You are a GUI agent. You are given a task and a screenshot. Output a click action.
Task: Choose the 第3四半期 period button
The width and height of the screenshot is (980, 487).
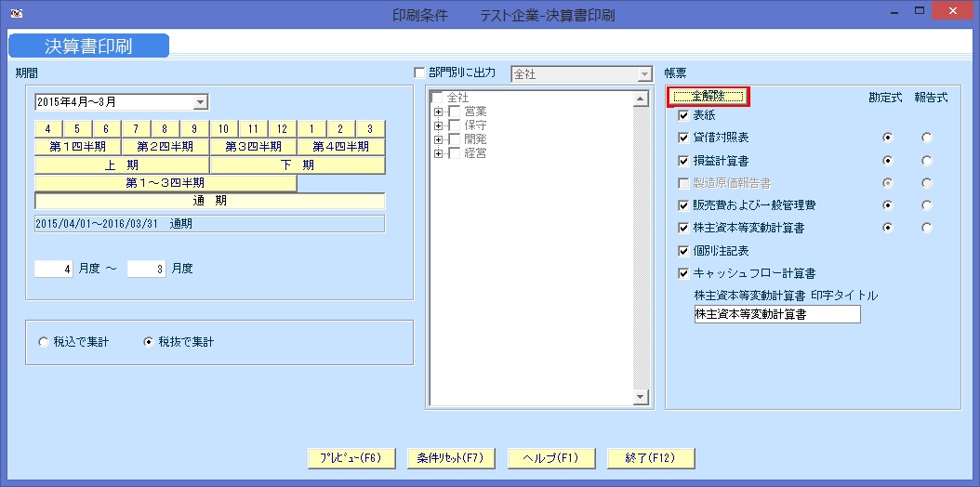click(x=253, y=147)
